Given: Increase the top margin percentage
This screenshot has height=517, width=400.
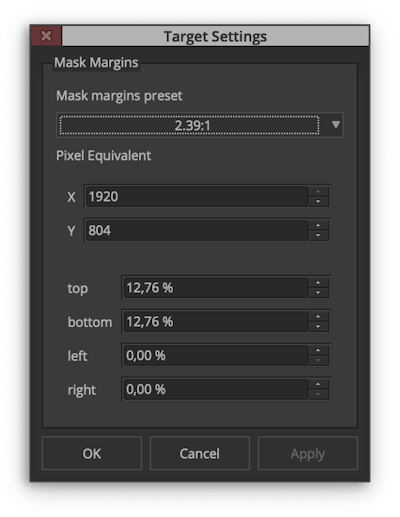Looking at the screenshot, I should (318, 283).
